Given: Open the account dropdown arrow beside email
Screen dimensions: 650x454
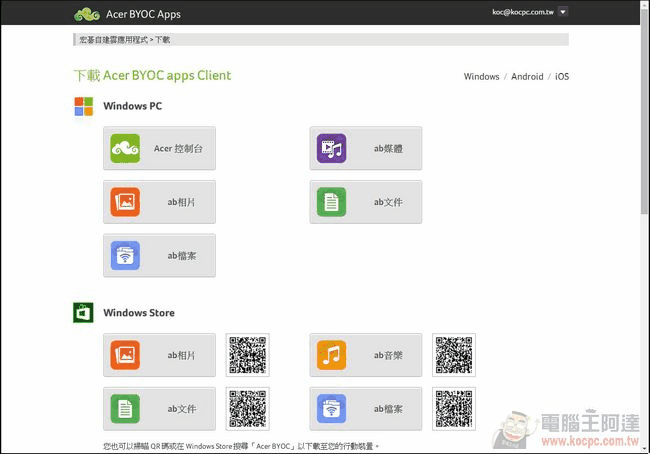Looking at the screenshot, I should (x=562, y=12).
